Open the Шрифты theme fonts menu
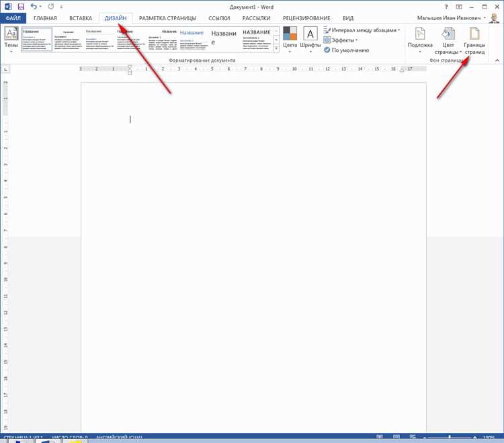The image size is (504, 443). (x=310, y=40)
